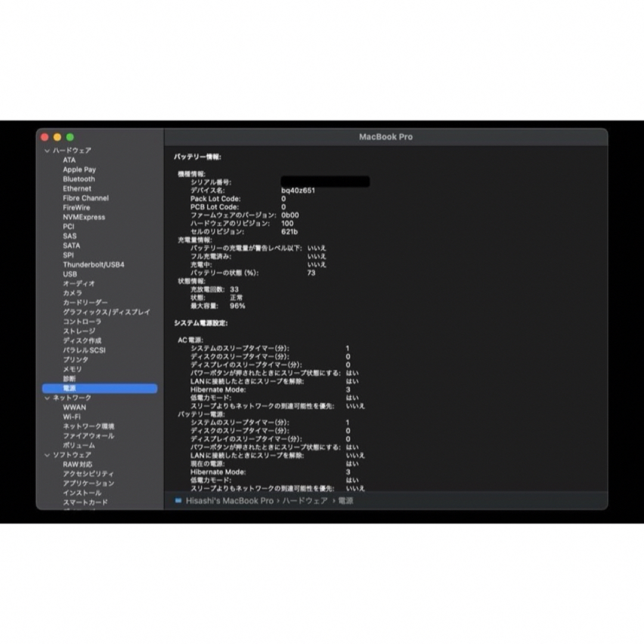Select パラレルSCSI entry
The width and height of the screenshot is (644, 644).
click(84, 351)
